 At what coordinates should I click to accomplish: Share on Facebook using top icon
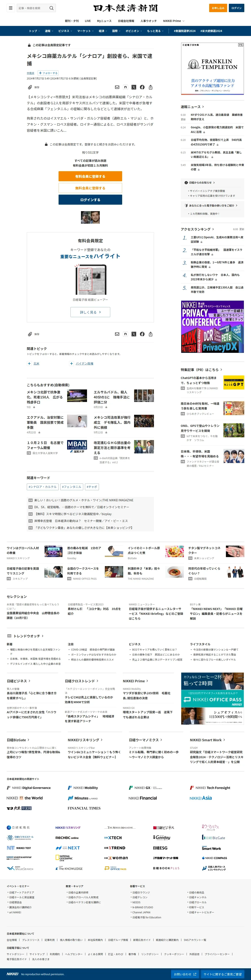coord(142,87)
